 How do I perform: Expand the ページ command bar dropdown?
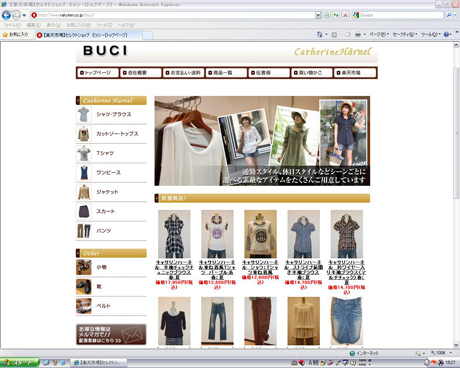(379, 34)
